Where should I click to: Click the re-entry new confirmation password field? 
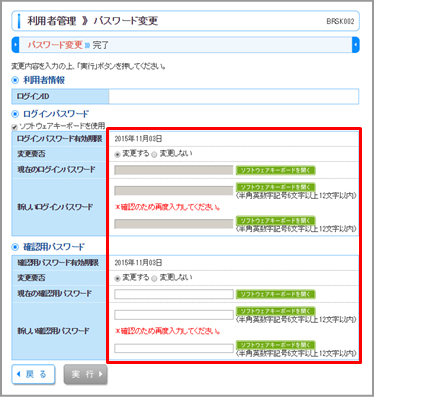pos(174,348)
